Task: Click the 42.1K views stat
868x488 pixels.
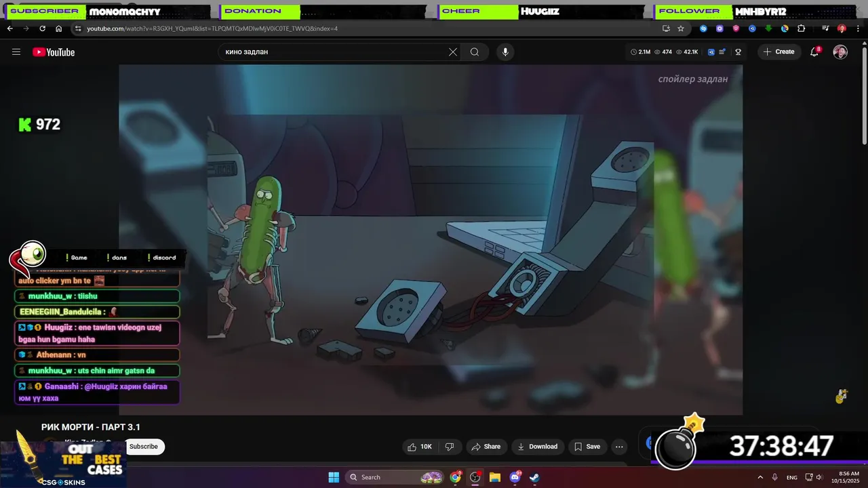Action: click(686, 52)
